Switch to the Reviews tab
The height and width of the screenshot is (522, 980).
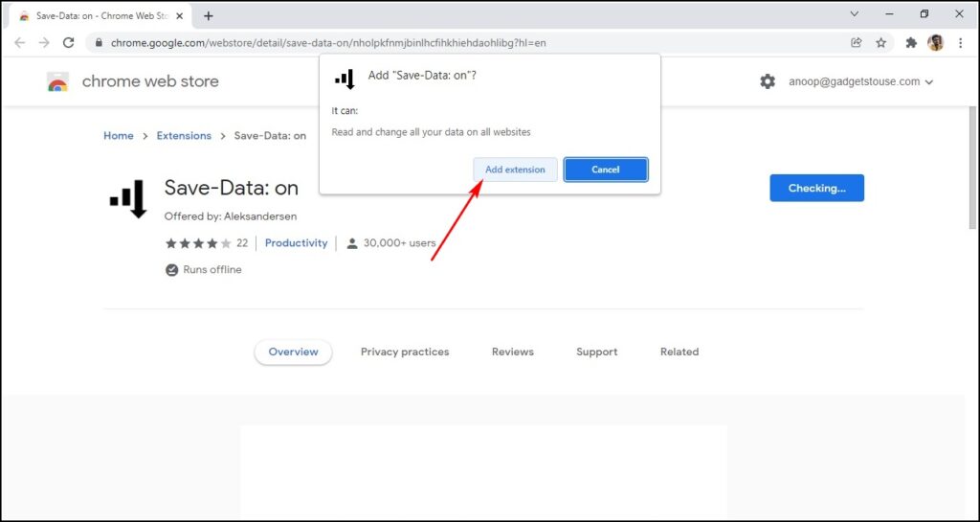(x=513, y=352)
